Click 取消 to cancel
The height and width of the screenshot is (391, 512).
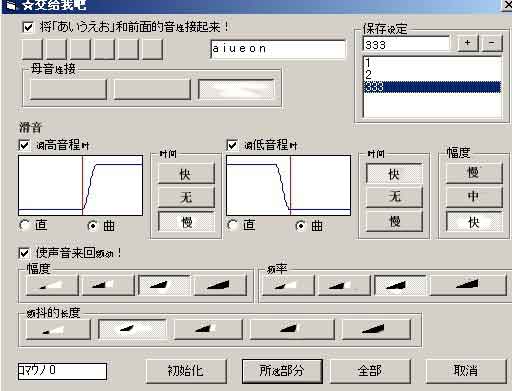[x=466, y=371]
